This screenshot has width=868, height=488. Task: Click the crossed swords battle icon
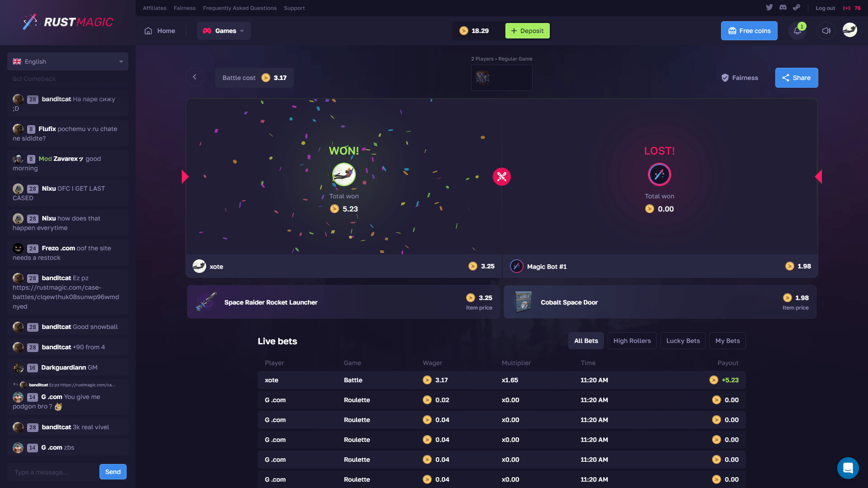[502, 177]
